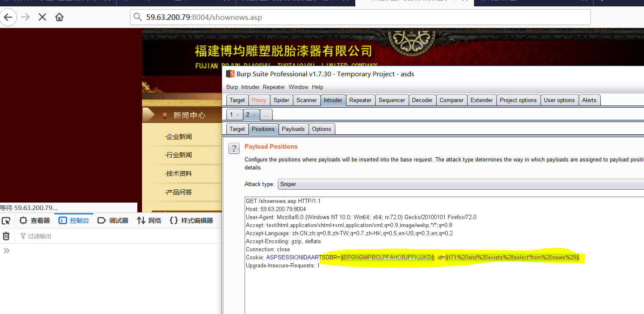Viewport: 644px width, 314px height.
Task: Click the GET /shownews.asp request line
Action: click(283, 201)
